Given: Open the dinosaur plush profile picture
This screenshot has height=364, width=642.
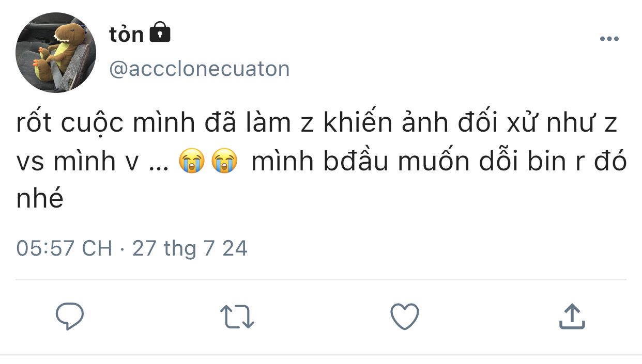Looking at the screenshot, I should [56, 53].
